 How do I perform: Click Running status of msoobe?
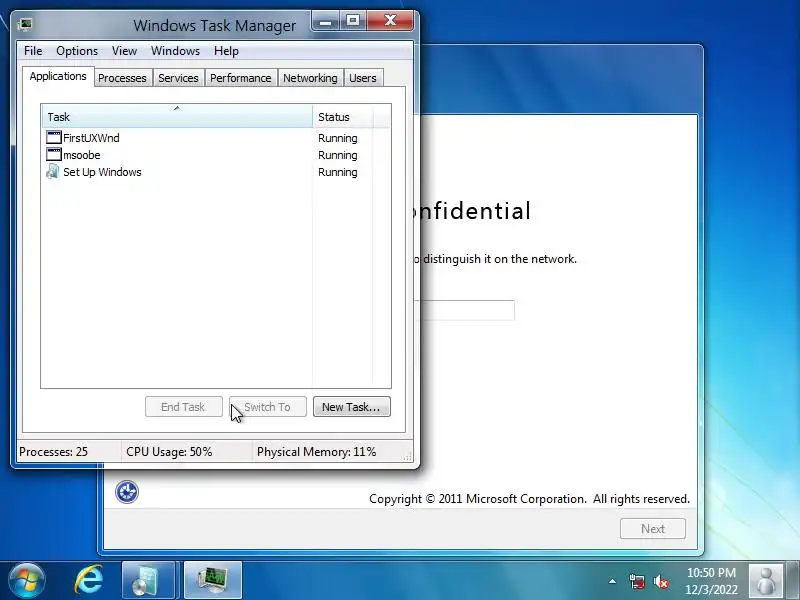click(338, 155)
